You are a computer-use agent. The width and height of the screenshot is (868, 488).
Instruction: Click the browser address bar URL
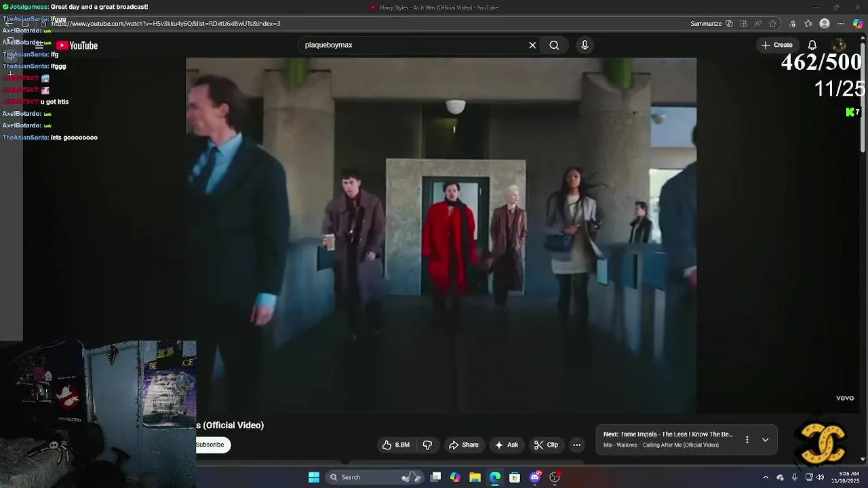[166, 24]
